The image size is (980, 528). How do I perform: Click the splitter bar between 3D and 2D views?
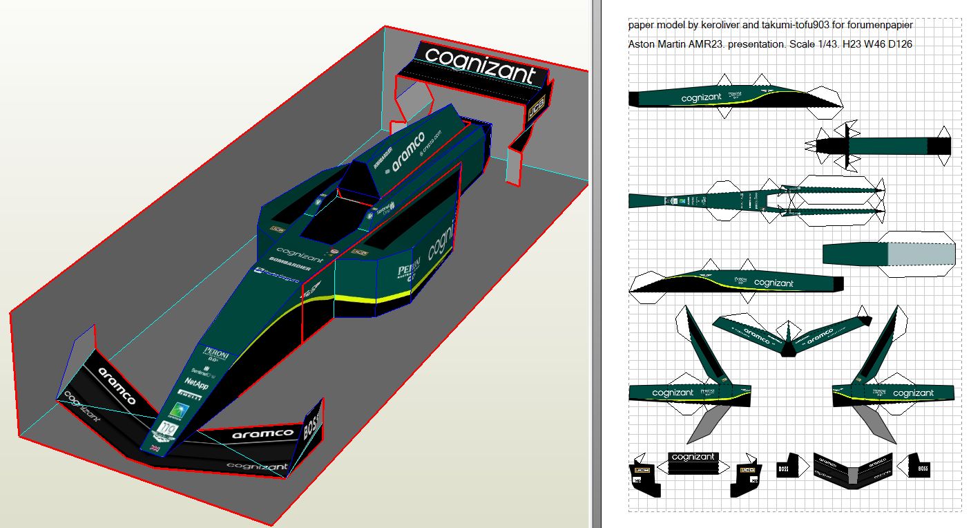click(x=595, y=263)
